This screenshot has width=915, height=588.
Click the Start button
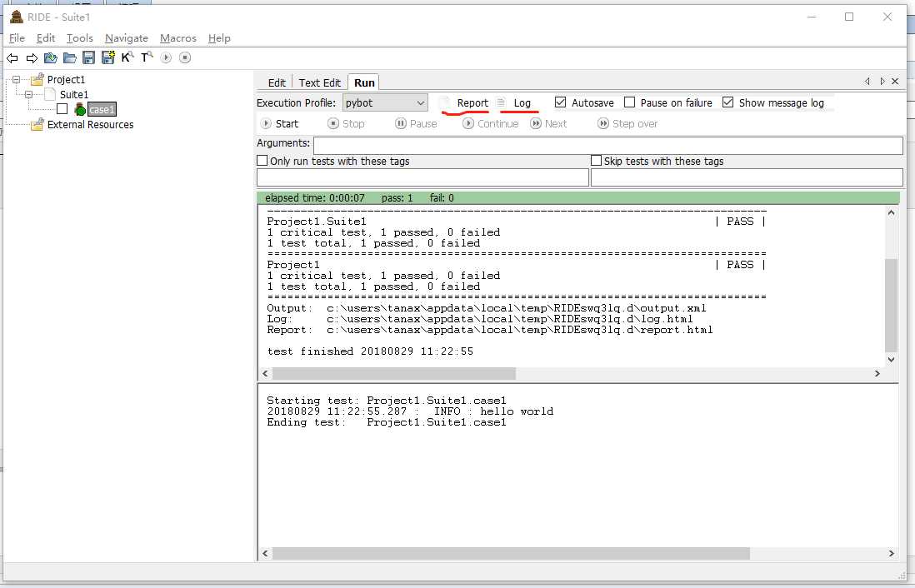[x=280, y=123]
